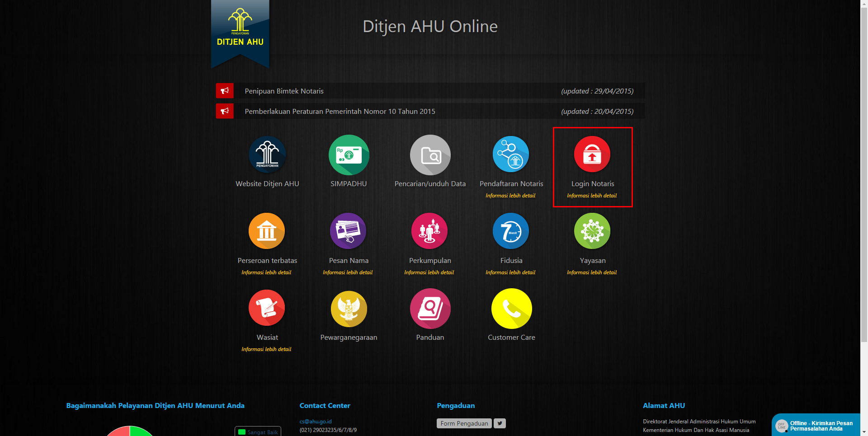Click the Form Pengaduan button

pyautogui.click(x=464, y=423)
